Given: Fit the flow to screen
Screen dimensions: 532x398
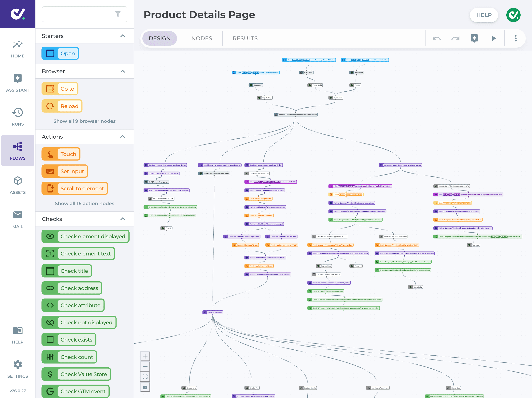Looking at the screenshot, I should coord(145,376).
